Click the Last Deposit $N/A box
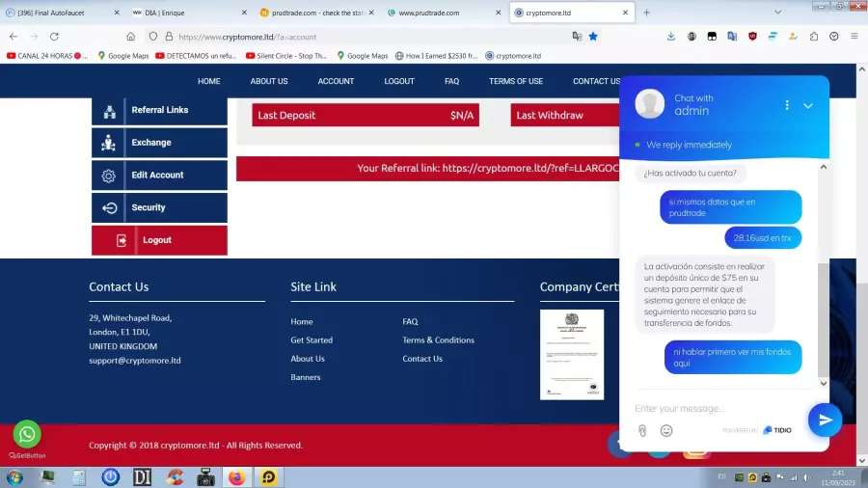Image resolution: width=868 pixels, height=488 pixels. tap(366, 115)
